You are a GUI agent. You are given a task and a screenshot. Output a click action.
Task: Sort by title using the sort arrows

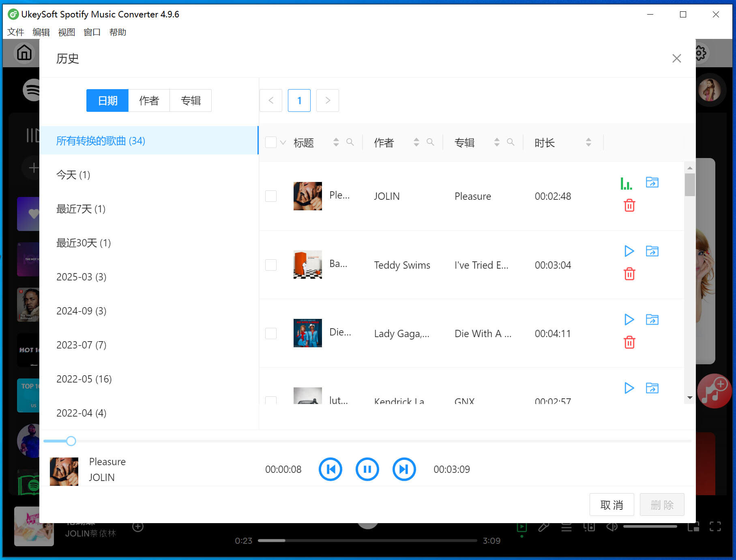(336, 142)
